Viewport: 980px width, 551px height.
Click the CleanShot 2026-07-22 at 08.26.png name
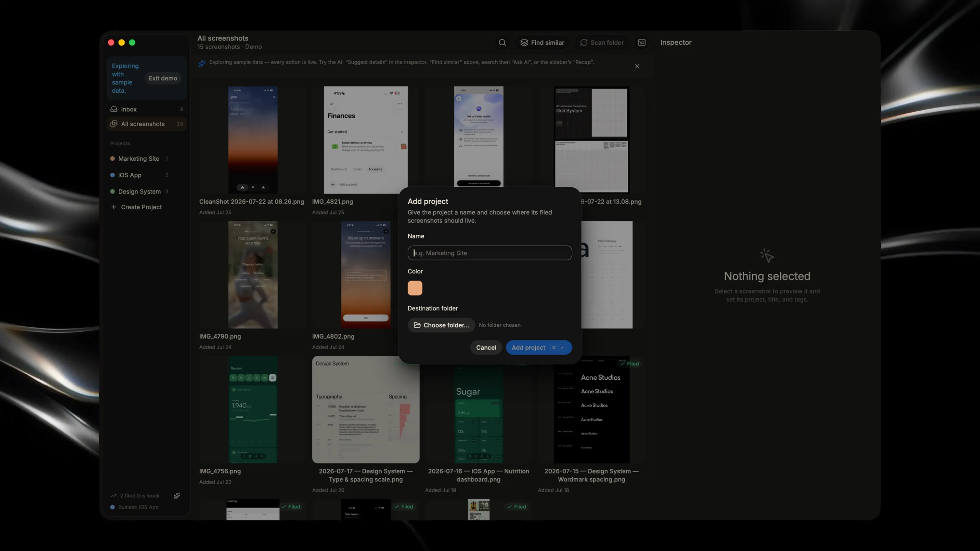tap(251, 201)
